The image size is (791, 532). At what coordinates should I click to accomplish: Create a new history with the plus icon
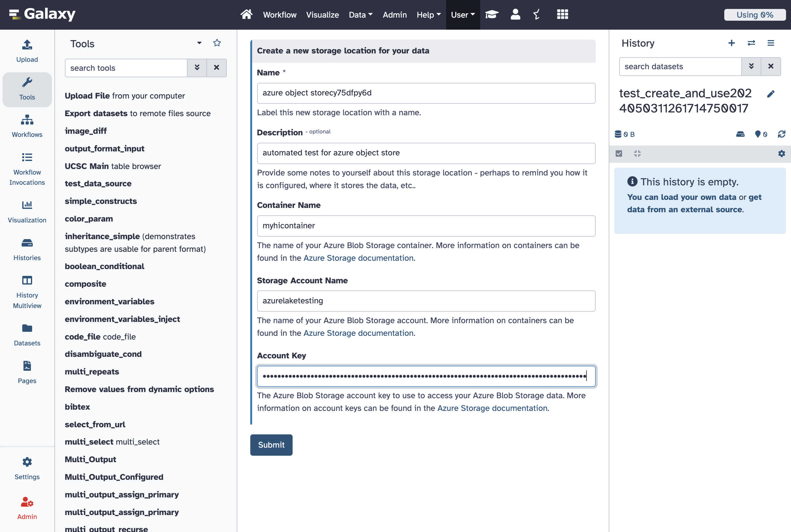tap(731, 43)
